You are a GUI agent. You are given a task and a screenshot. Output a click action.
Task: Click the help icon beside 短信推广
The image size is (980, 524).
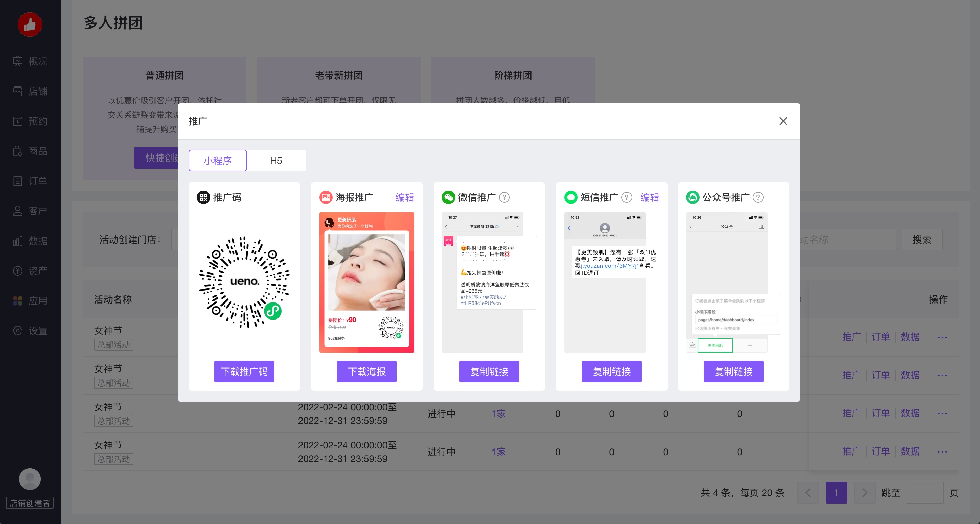626,197
